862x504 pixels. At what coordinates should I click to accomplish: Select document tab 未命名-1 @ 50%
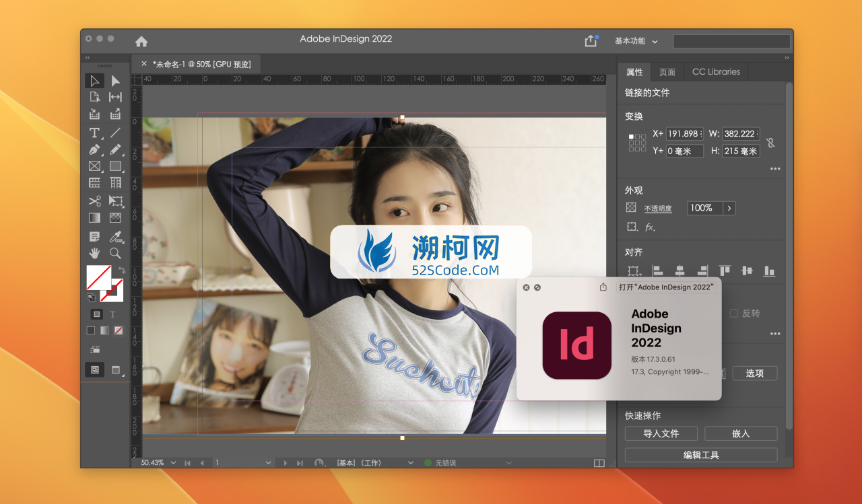201,64
